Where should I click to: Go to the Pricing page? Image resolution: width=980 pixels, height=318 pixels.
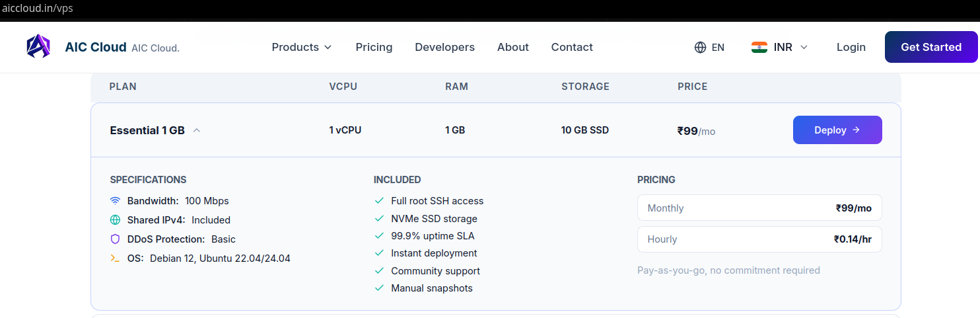374,48
